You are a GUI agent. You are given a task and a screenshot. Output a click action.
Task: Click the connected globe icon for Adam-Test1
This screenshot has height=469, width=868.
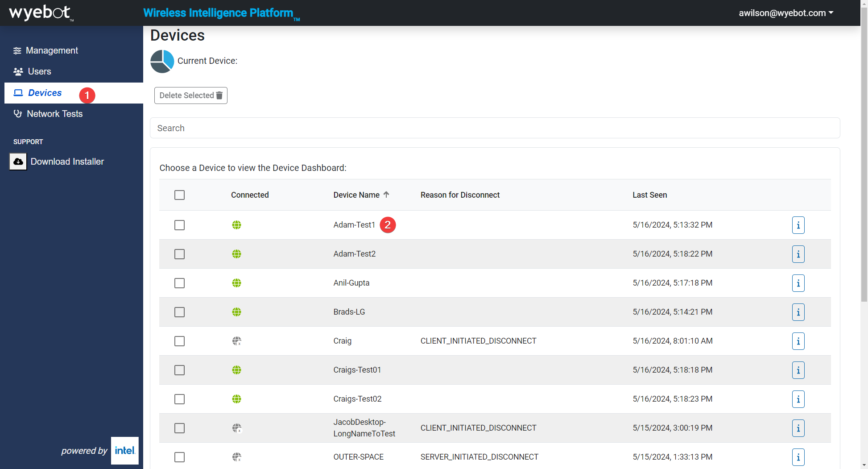point(236,225)
